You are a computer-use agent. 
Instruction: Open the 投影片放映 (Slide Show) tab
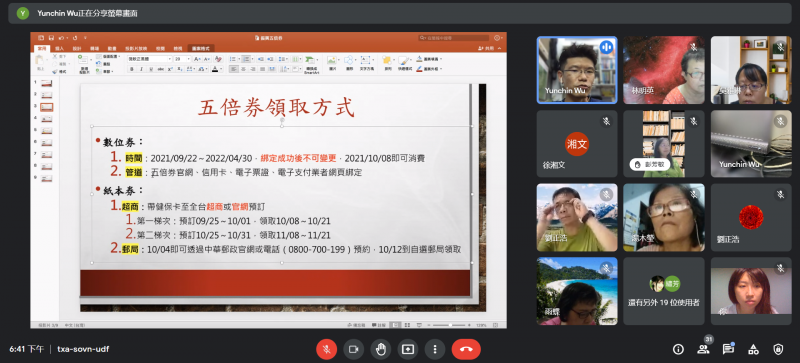point(135,49)
